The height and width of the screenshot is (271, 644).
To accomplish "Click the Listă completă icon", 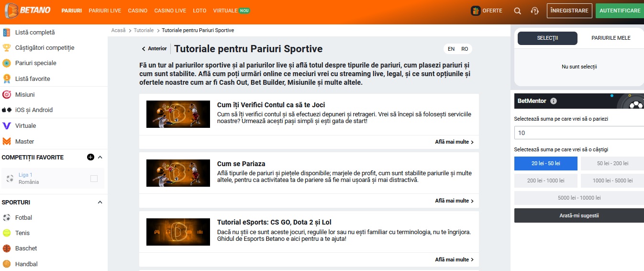I will 7,33.
